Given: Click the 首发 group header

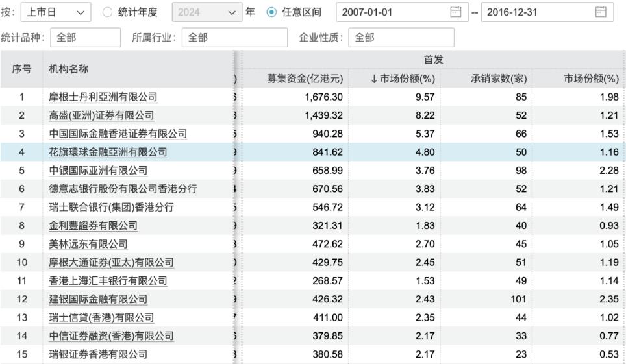Looking at the screenshot, I should pyautogui.click(x=434, y=60).
